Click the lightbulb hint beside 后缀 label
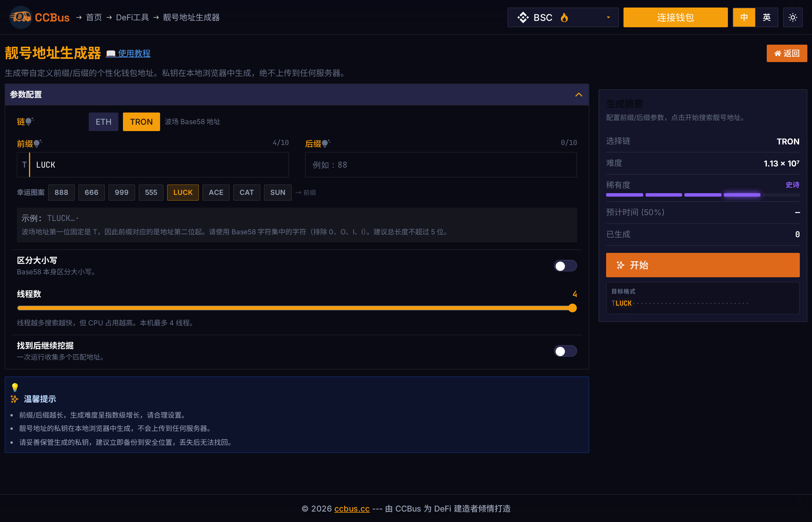The image size is (812, 522). tap(326, 143)
